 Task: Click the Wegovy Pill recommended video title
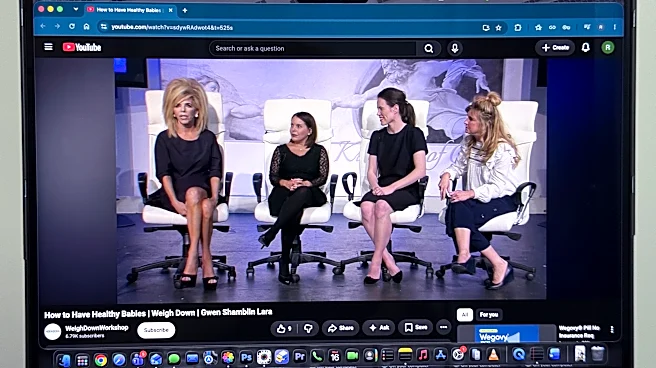coord(579,332)
